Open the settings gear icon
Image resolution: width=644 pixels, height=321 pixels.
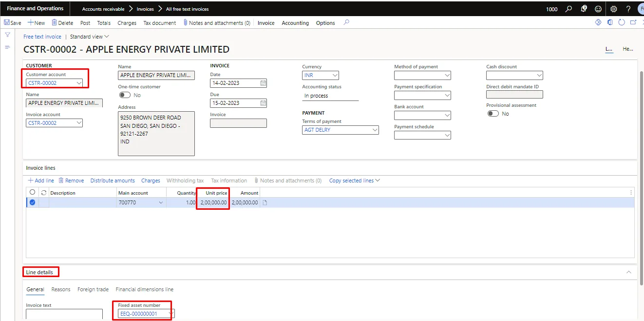614,9
